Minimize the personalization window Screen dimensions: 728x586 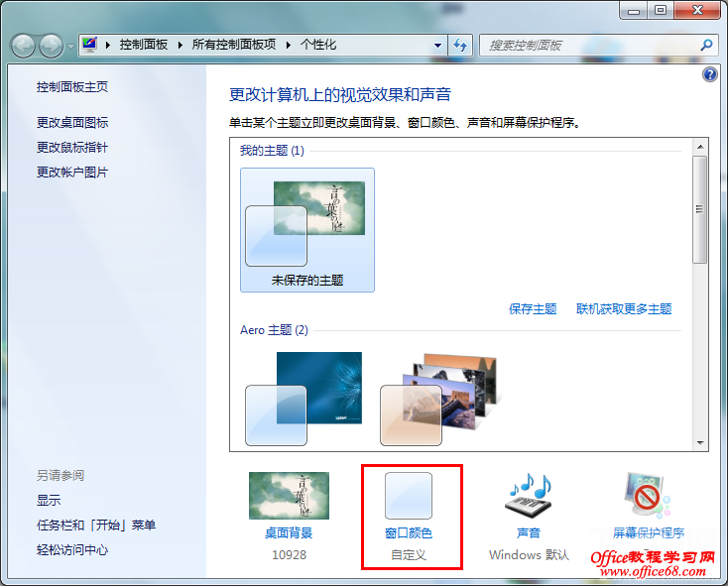(x=634, y=11)
